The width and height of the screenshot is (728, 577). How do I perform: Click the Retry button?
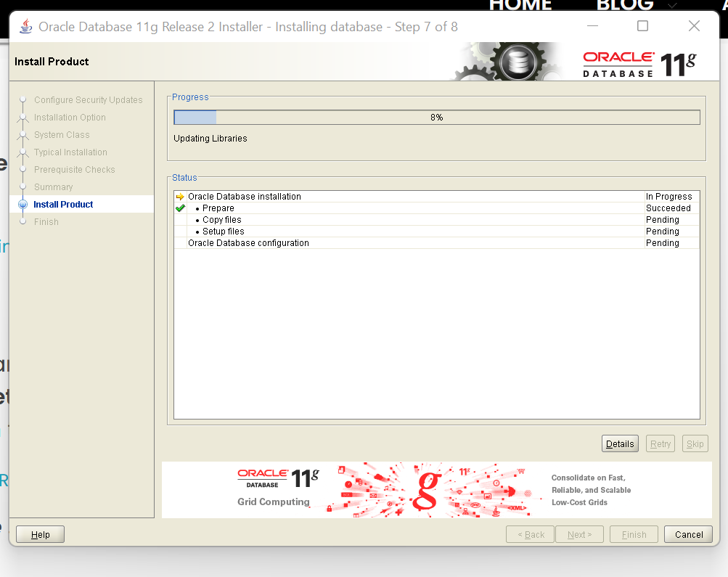pos(660,443)
